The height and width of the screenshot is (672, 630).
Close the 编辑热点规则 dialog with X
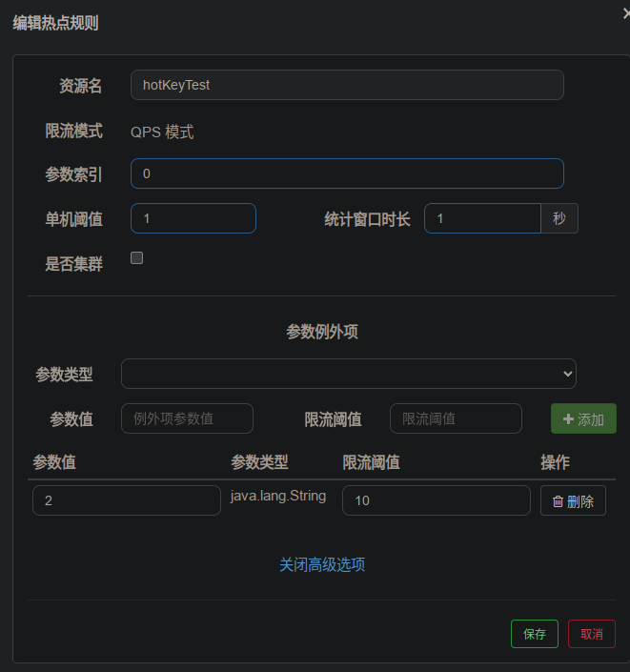(625, 13)
